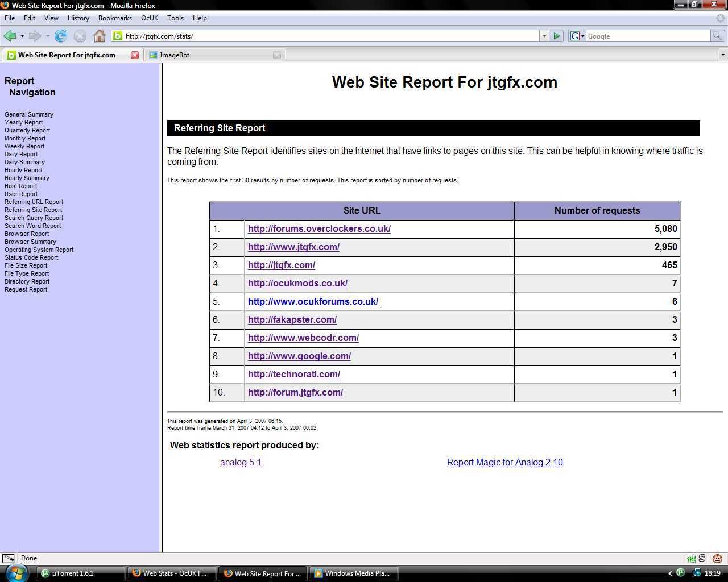Viewport: 728px width, 582px height.
Task: Open the analog 5.1 link
Action: coord(241,462)
